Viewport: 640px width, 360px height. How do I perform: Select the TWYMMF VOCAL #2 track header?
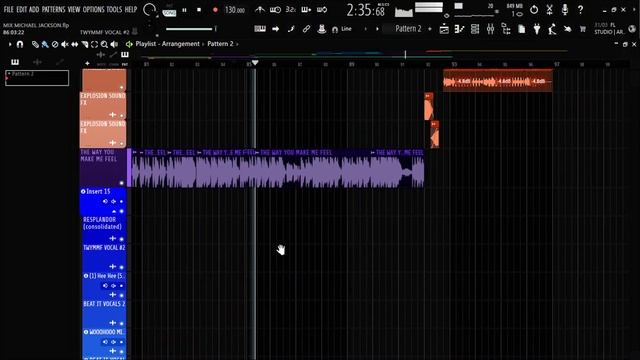coord(104,257)
